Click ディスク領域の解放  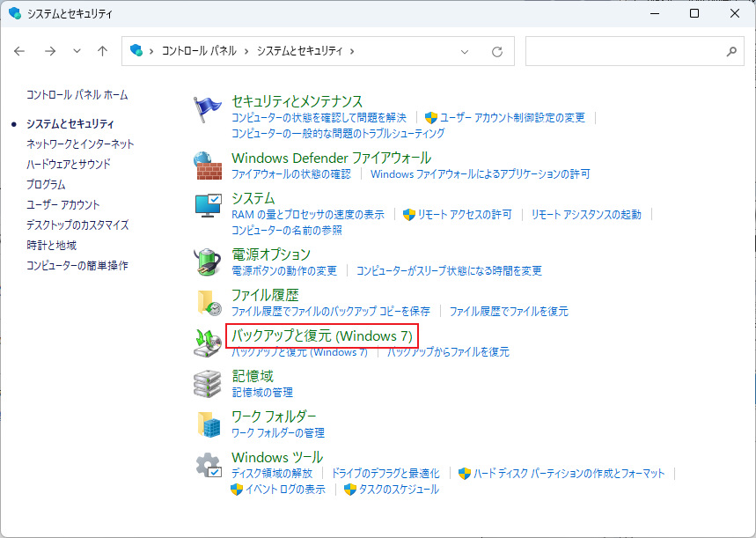point(272,473)
